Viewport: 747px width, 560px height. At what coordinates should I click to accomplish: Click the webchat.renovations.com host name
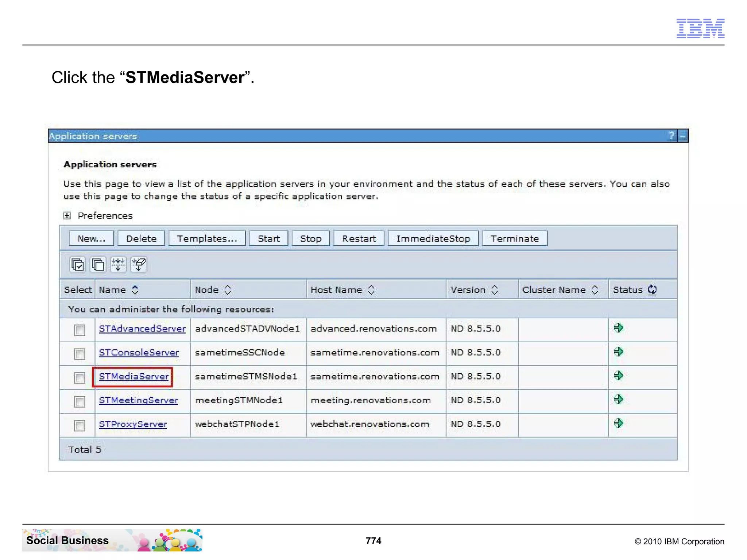click(370, 424)
